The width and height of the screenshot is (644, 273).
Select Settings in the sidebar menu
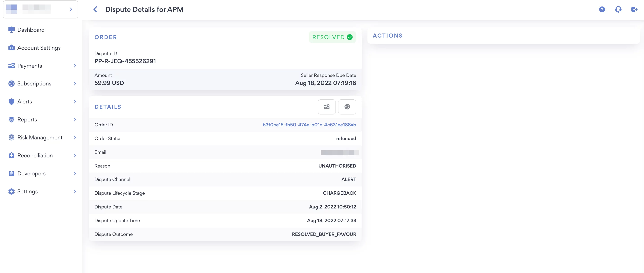pos(27,191)
